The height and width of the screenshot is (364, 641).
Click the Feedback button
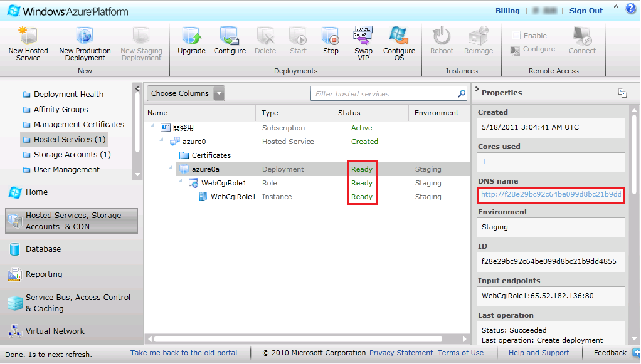(610, 353)
